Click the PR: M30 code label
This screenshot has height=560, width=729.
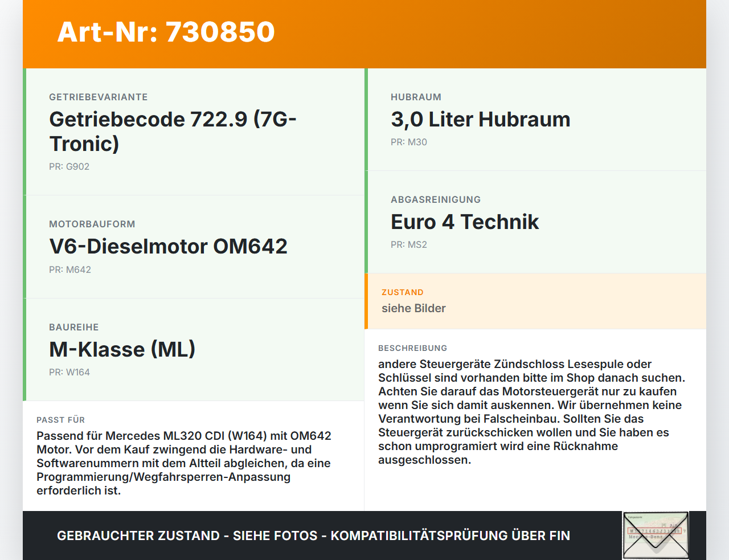point(409,142)
